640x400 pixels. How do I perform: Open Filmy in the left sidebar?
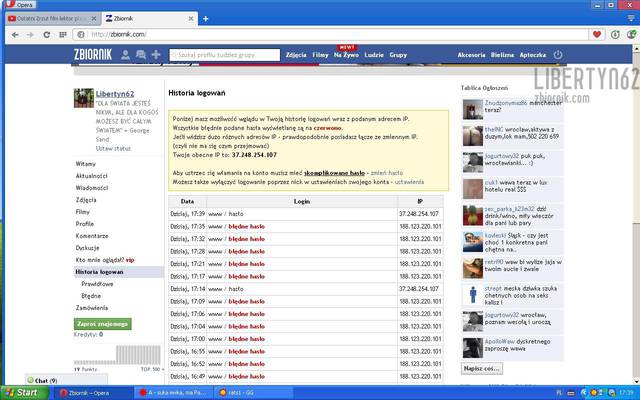[x=82, y=212]
